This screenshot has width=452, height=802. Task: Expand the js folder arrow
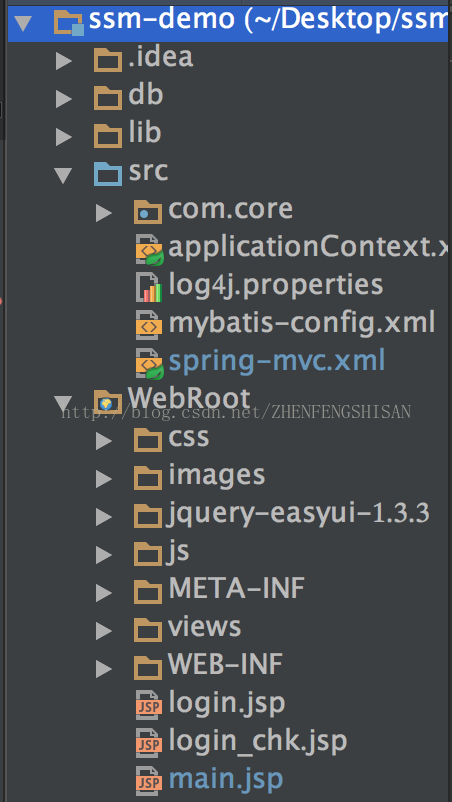104,554
